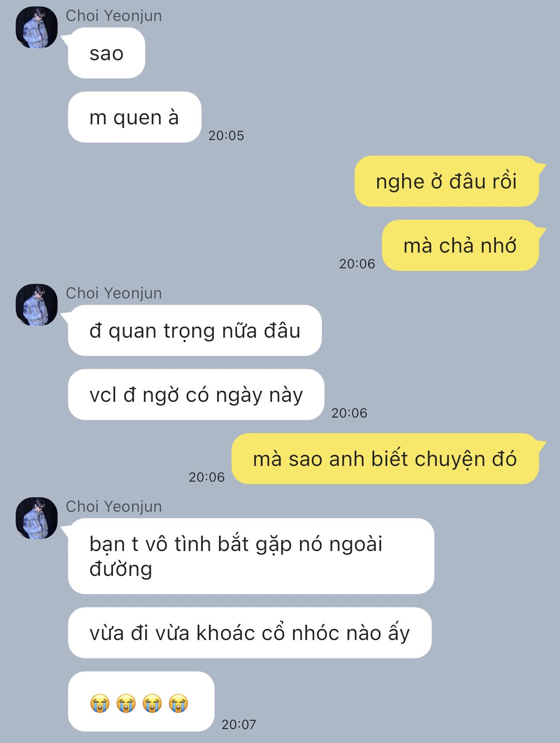Tap the Choi Yeonjun name above 'đ quan trọng'
Image resolution: width=560 pixels, height=743 pixels.
114,293
